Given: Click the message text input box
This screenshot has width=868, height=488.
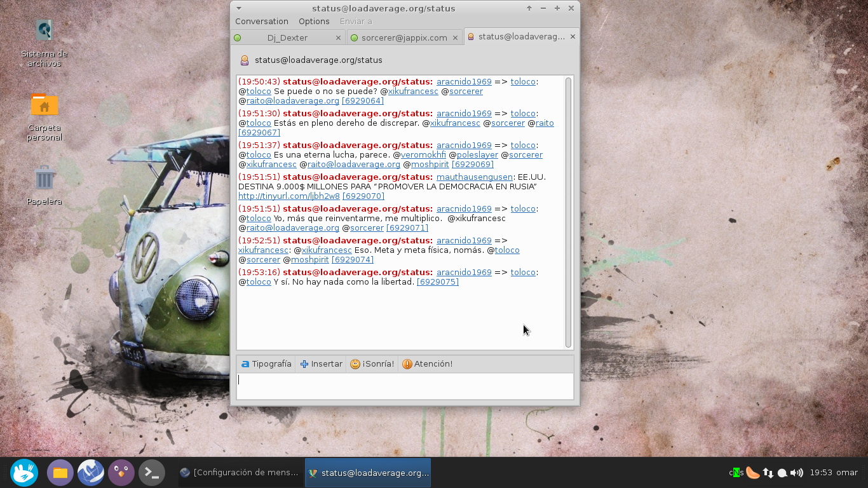Looking at the screenshot, I should pos(405,386).
